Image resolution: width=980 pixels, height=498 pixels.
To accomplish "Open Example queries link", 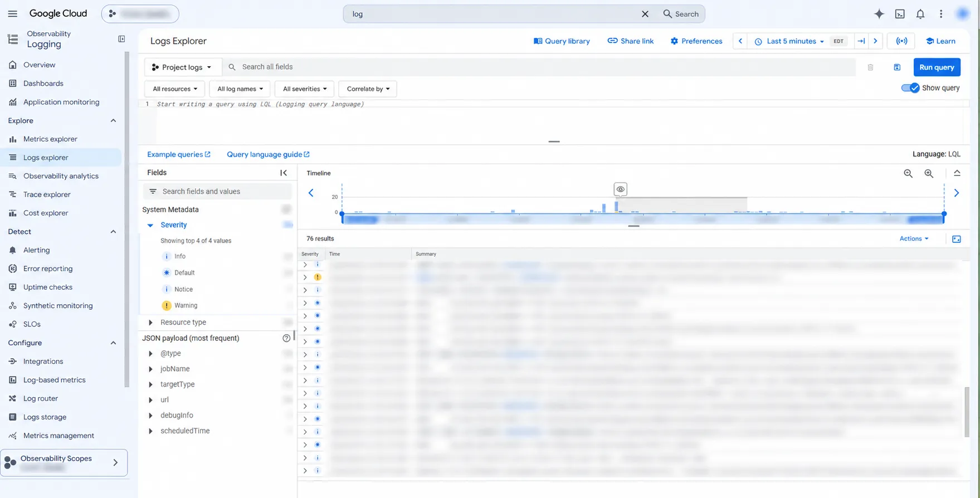I will 179,154.
